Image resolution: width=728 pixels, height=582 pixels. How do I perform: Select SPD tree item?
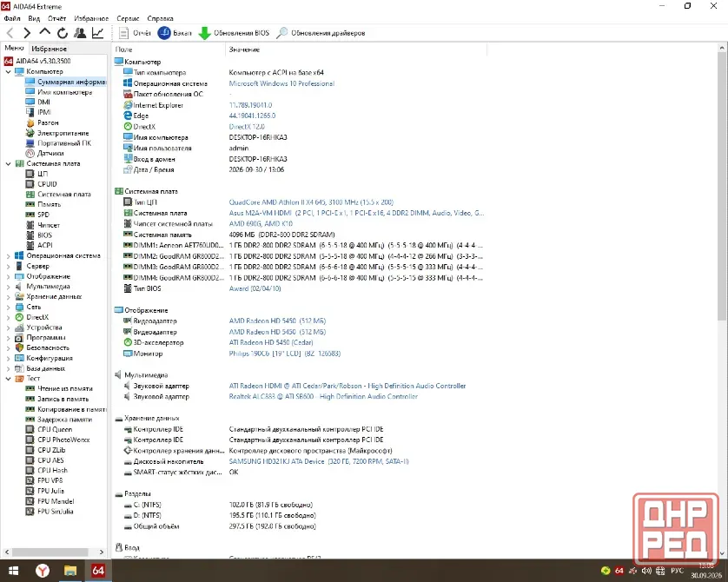[43, 215]
